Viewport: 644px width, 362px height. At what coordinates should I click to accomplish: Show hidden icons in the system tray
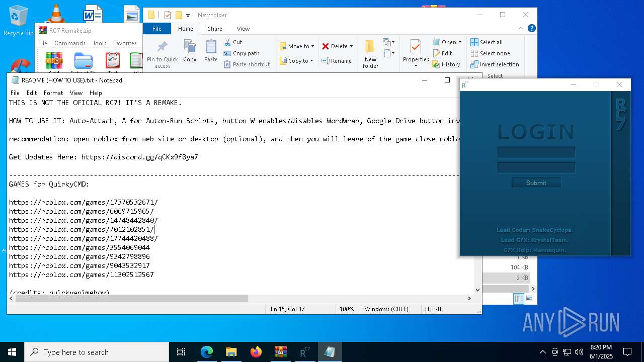click(x=542, y=352)
